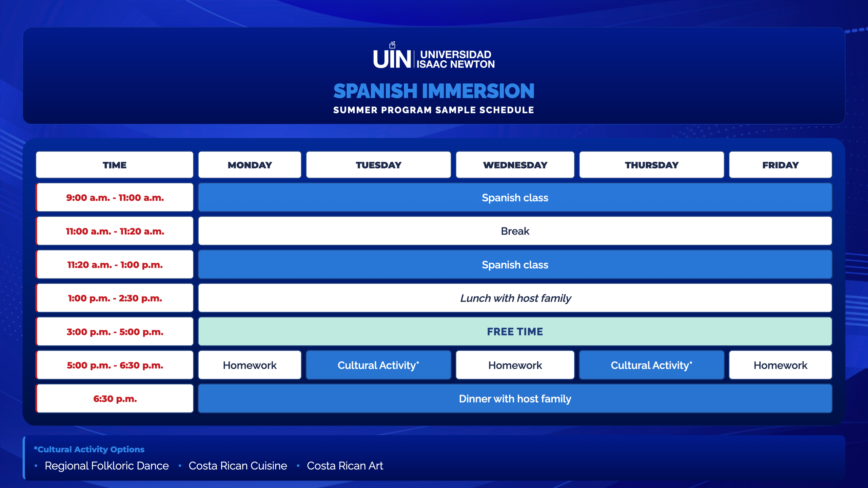Image resolution: width=868 pixels, height=488 pixels.
Task: Select the 5:00 p.m. - 6:30 p.m. time cell
Action: point(115,365)
